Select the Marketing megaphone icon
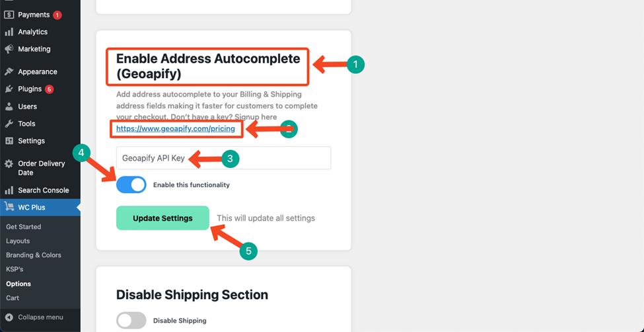The width and height of the screenshot is (644, 332). click(x=9, y=49)
